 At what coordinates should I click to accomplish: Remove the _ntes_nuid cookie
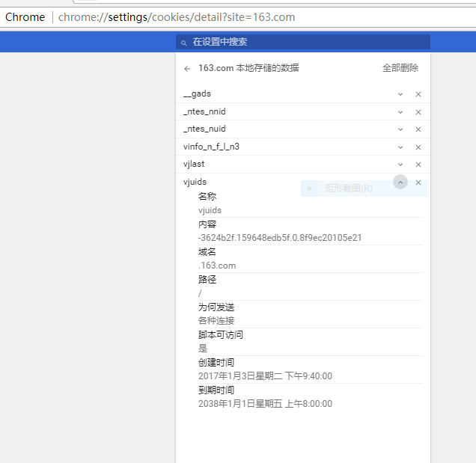[418, 129]
